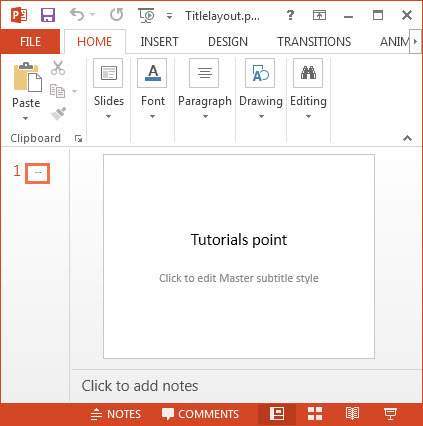423x426 pixels.
Task: Switch to the DESIGN tab
Action: (x=228, y=42)
